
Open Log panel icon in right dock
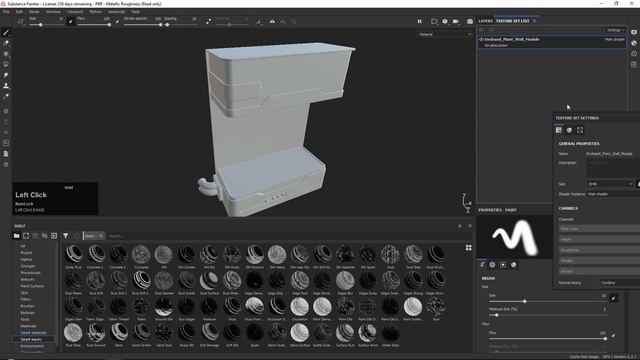[634, 64]
